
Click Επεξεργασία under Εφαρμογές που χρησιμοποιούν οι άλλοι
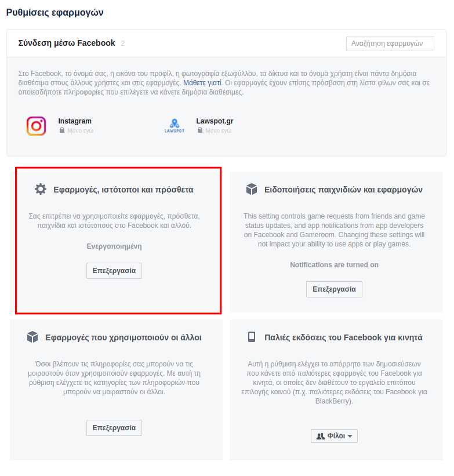coord(114,428)
